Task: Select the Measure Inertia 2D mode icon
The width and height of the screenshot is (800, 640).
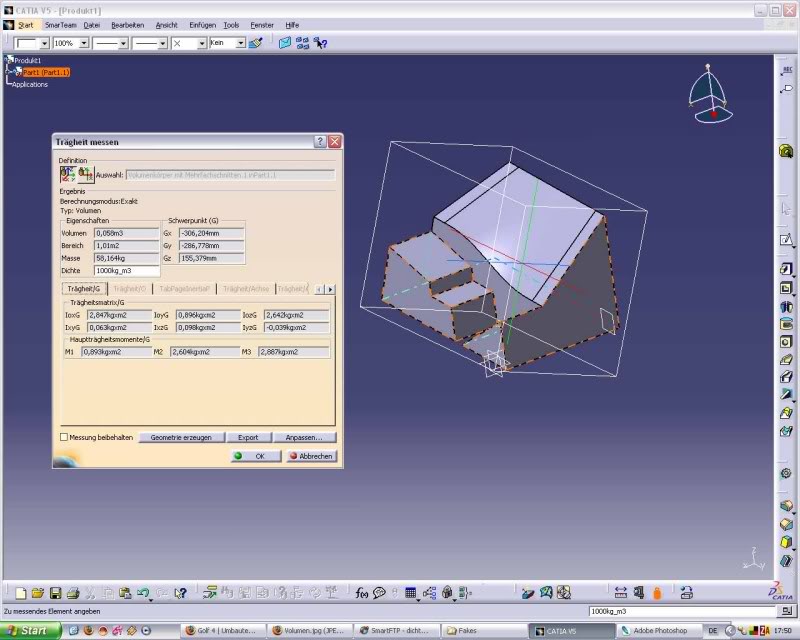Action: pos(86,175)
